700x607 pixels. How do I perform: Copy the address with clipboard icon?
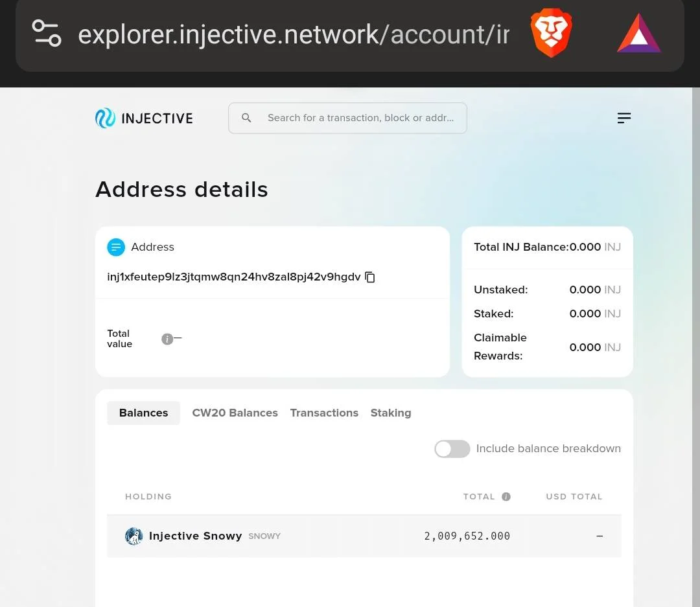click(x=370, y=277)
